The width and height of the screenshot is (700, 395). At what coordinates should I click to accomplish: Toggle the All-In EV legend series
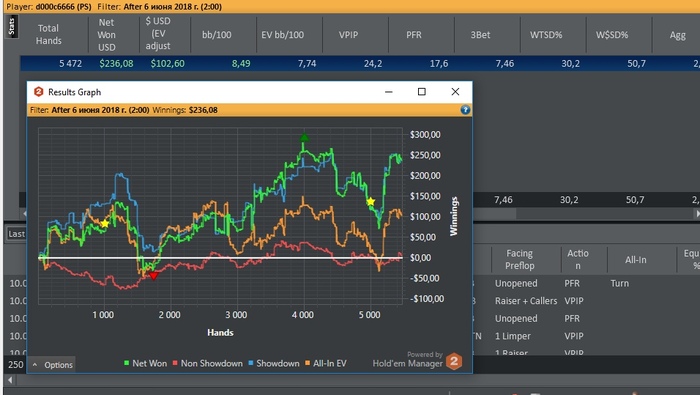pyautogui.click(x=325, y=363)
